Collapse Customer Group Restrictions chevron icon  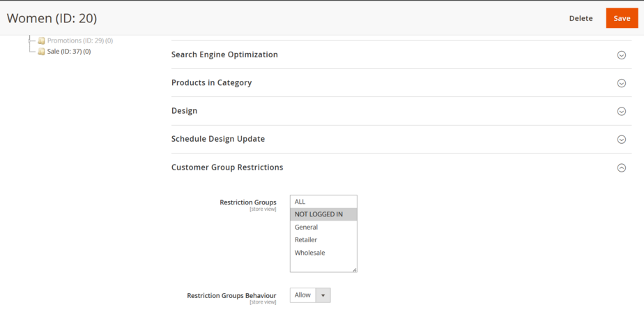(621, 168)
